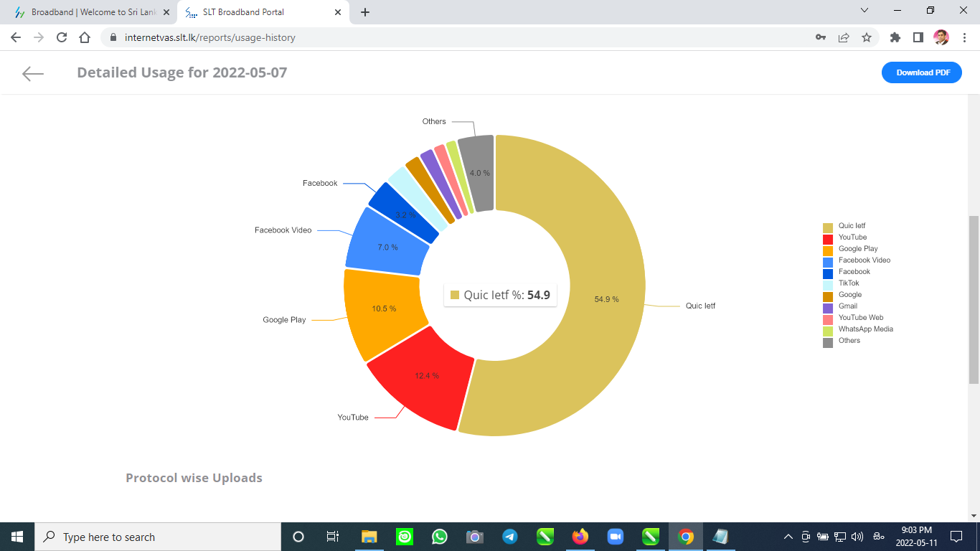980x551 pixels.
Task: Select the SLT Broadband Portal tab
Action: (x=263, y=12)
